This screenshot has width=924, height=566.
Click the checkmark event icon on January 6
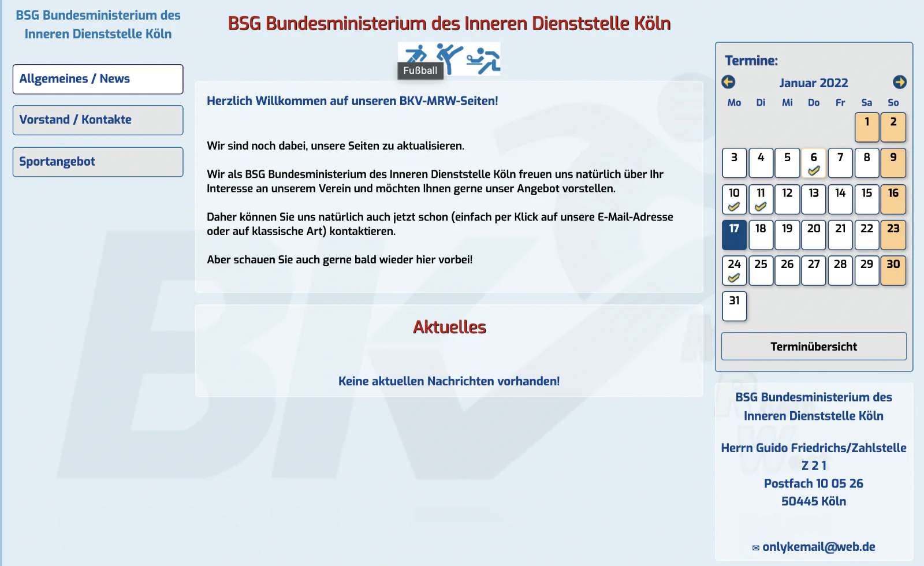(814, 170)
